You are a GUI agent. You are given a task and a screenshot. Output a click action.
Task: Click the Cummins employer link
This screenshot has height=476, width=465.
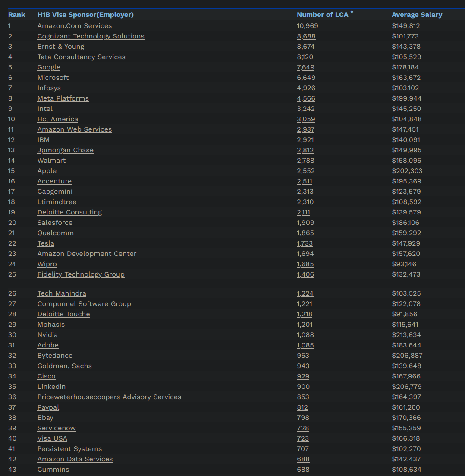[x=53, y=470]
